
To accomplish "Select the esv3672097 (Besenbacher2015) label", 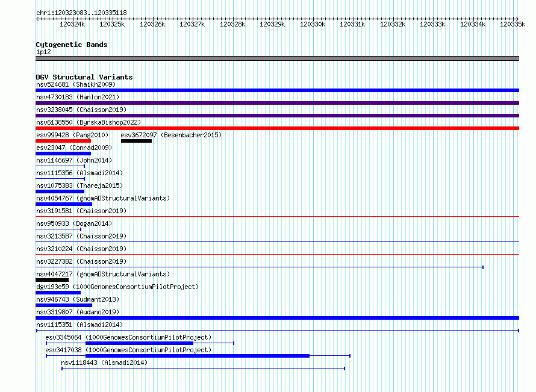I will click(x=171, y=135).
